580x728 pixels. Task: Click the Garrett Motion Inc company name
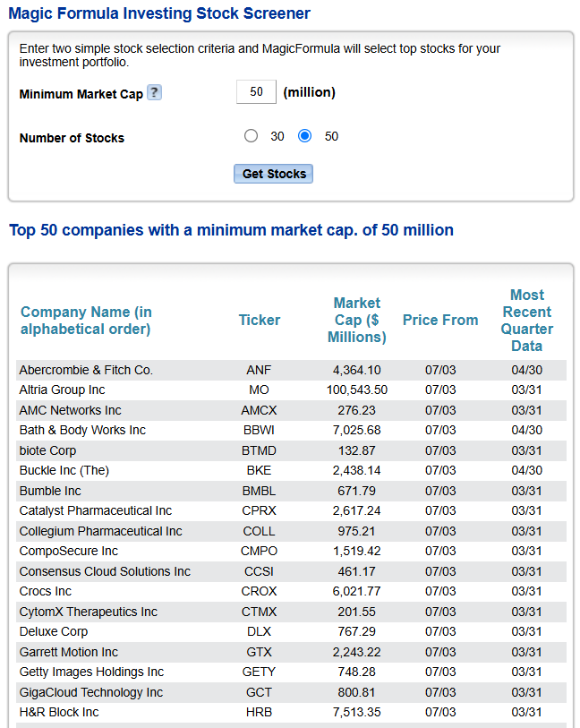pyautogui.click(x=69, y=652)
